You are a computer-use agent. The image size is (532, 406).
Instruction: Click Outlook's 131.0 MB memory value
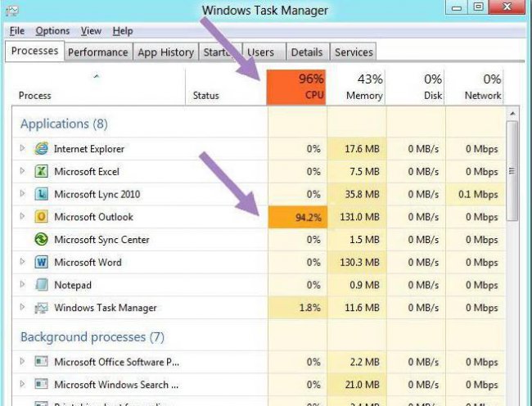coord(359,217)
